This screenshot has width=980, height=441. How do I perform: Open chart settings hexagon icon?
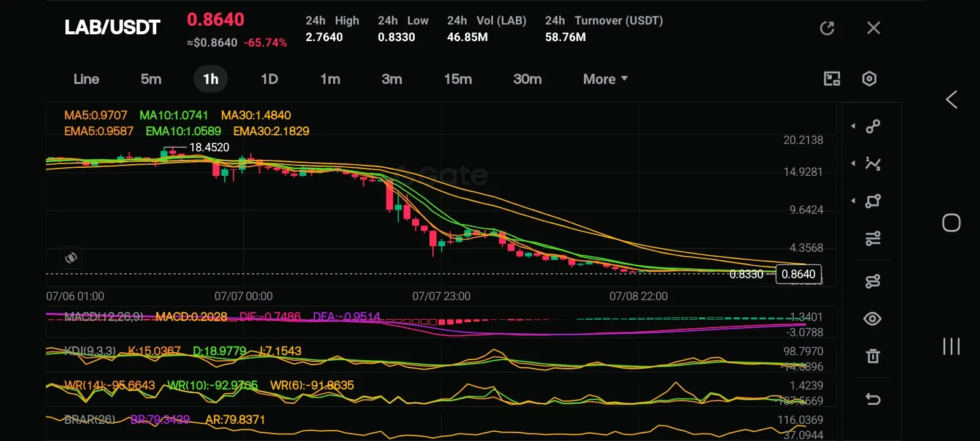[869, 78]
